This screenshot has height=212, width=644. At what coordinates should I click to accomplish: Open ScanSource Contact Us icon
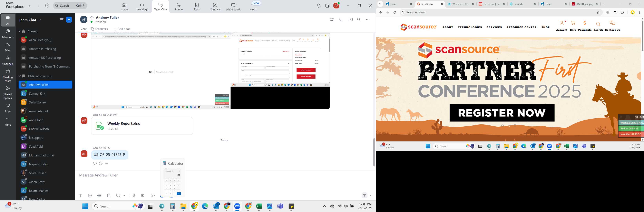(612, 26)
